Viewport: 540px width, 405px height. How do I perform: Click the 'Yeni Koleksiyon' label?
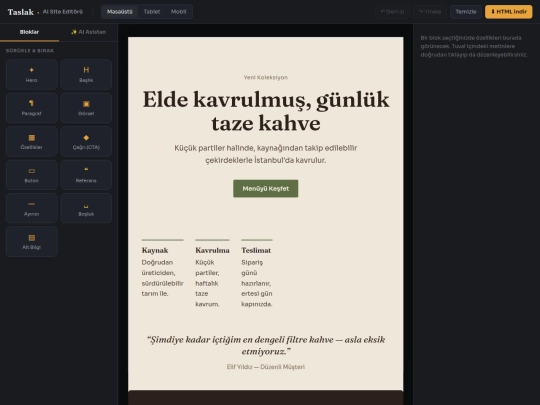tap(266, 77)
